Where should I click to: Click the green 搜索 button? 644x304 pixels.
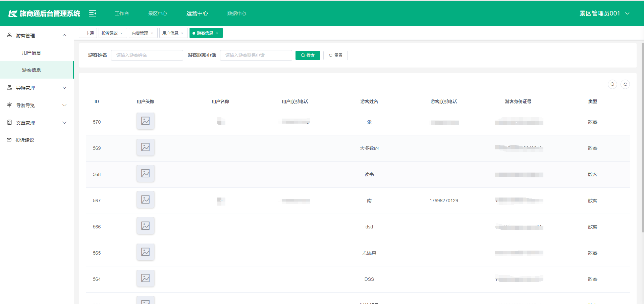pyautogui.click(x=308, y=55)
